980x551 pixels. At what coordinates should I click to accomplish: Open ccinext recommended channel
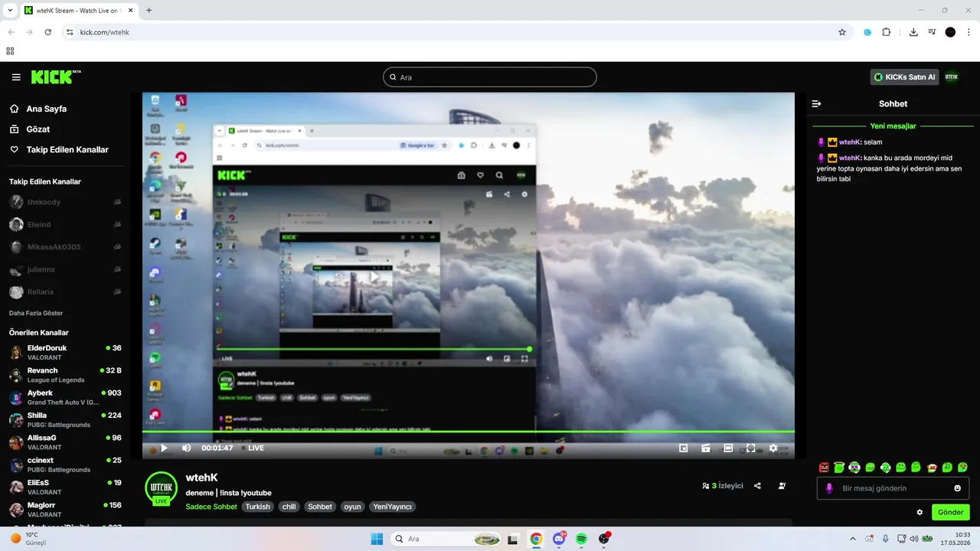pos(65,465)
